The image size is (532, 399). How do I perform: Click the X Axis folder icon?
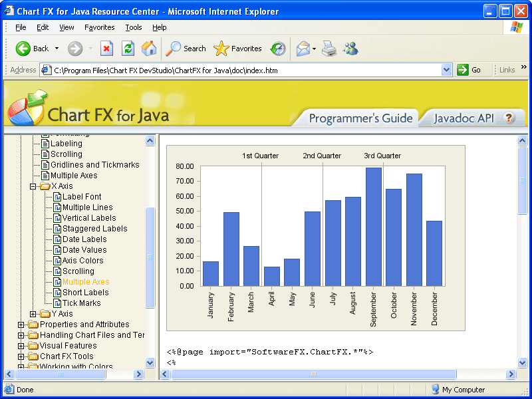(x=45, y=186)
